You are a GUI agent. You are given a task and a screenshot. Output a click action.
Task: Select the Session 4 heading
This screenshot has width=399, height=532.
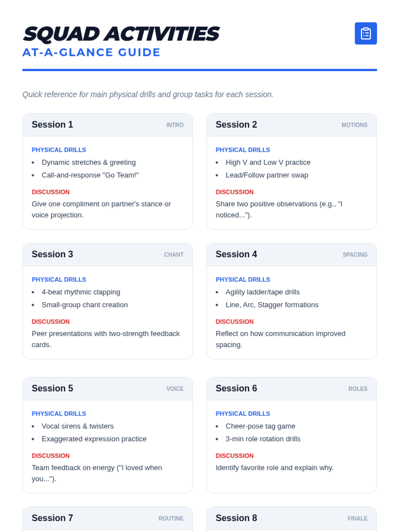point(236,254)
